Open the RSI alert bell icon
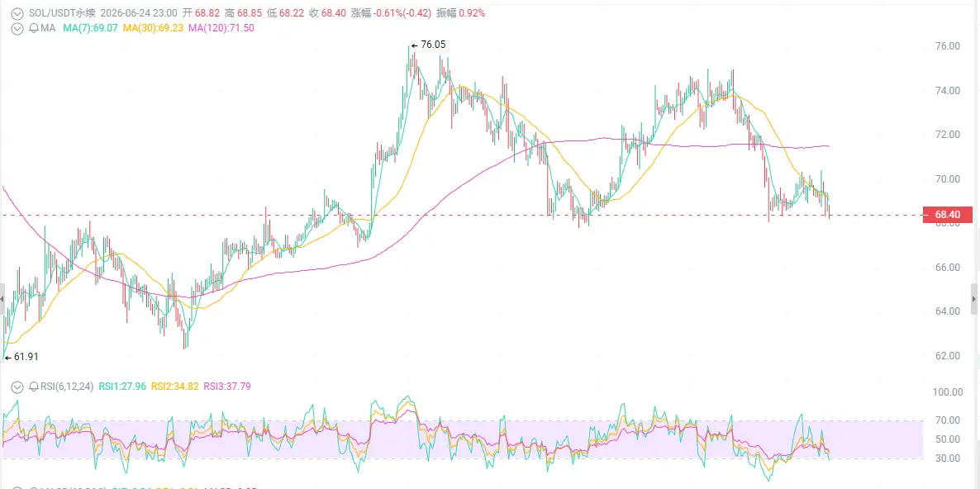The height and width of the screenshot is (489, 980). 34,387
